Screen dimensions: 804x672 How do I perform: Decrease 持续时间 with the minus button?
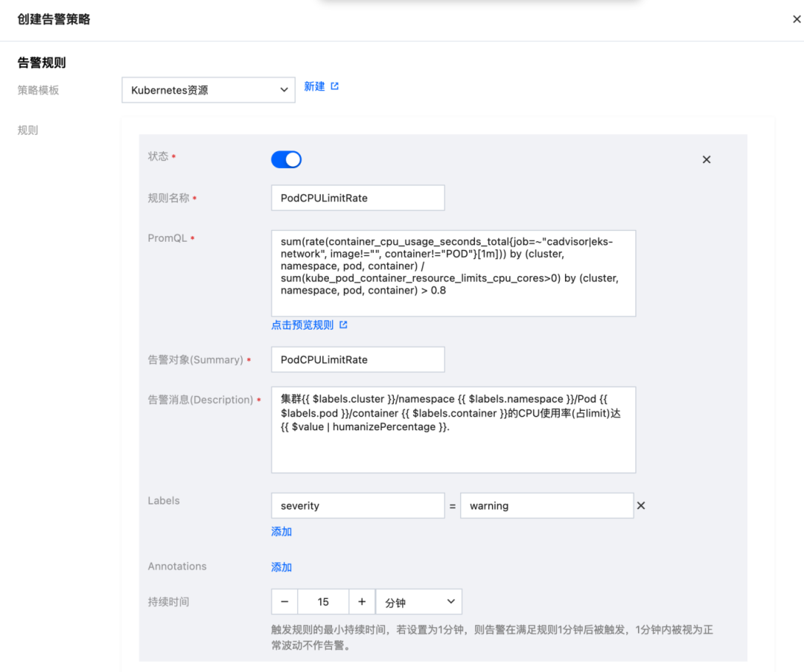(284, 602)
